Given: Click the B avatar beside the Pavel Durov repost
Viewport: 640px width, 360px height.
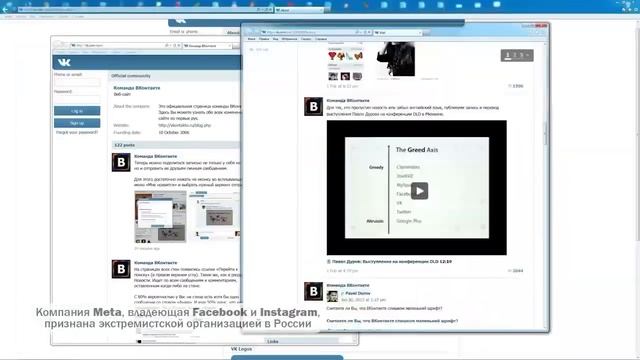Looking at the screenshot, I should point(313,291).
